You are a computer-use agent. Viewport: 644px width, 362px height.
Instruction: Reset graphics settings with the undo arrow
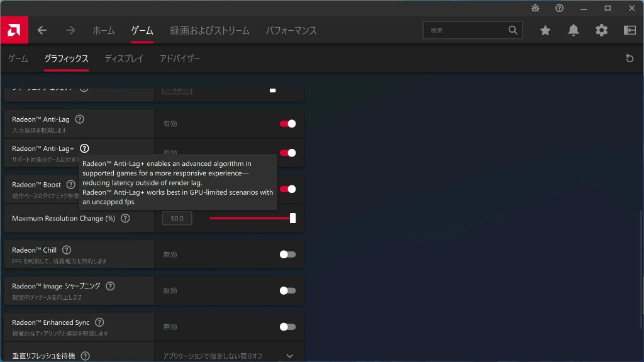[630, 58]
